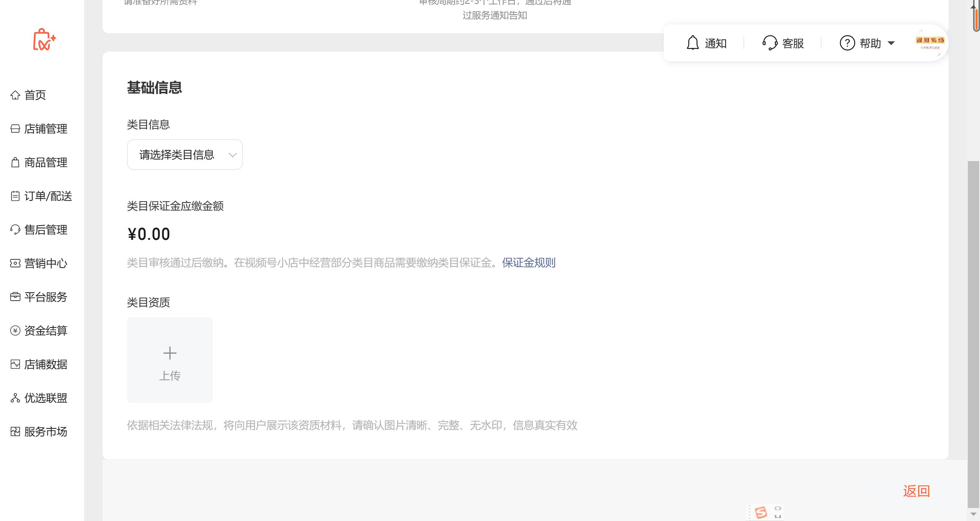Screen dimensions: 980x521
Task: Open the notification bell icon
Action: [693, 43]
